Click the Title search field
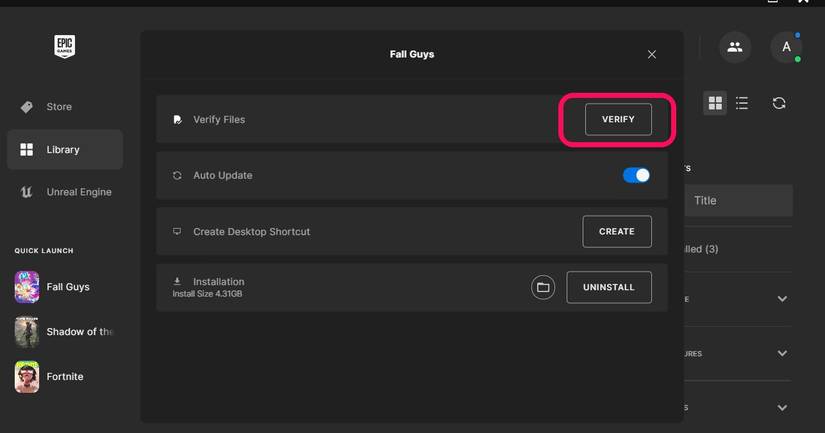 (739, 200)
